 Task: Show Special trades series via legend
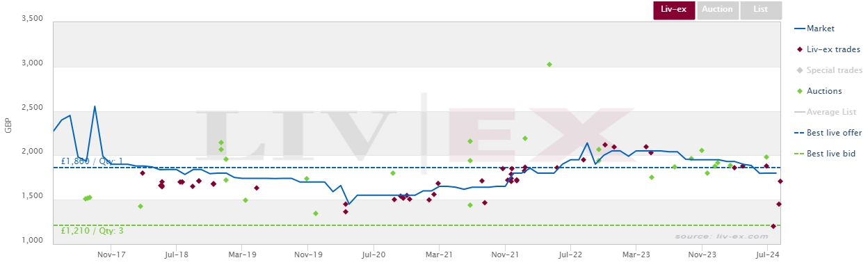click(828, 70)
